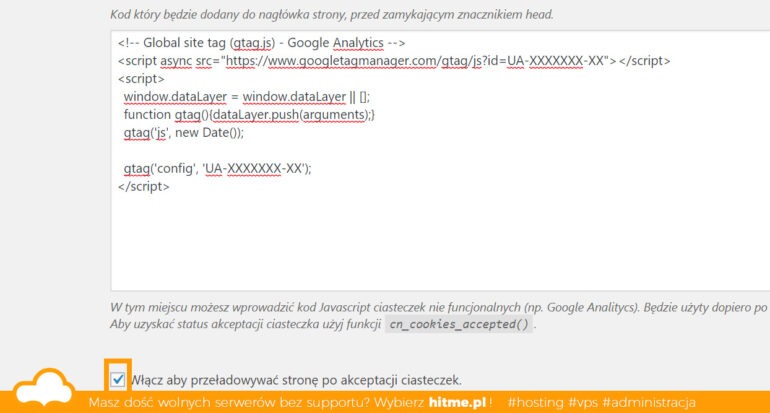Click the 'function gtag(){dataLayer.push(arguments);}' line
Viewport: 770px width, 413px height.
coord(249,115)
